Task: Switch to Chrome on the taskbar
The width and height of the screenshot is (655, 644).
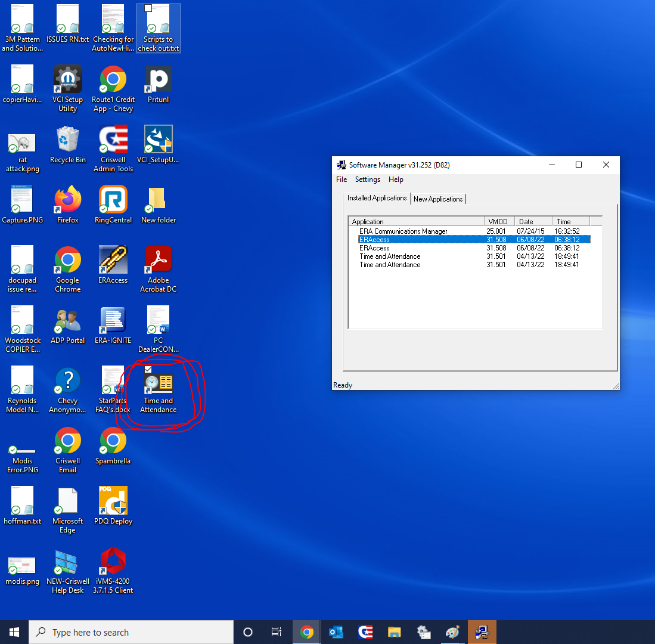Action: (x=306, y=632)
